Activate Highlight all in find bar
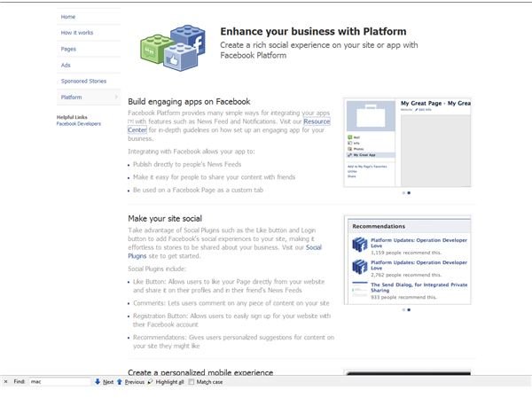532x398 pixels. (x=169, y=382)
